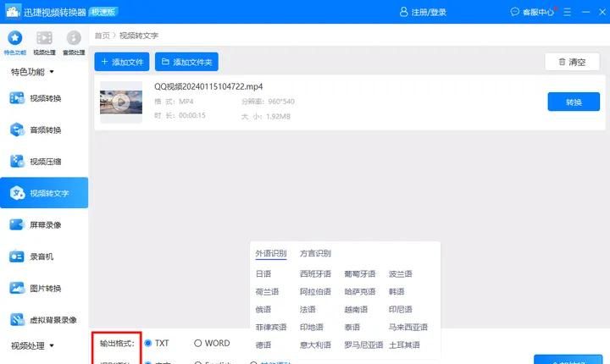Open 音频转换 from the sidebar
This screenshot has height=364, width=610.
coord(44,130)
